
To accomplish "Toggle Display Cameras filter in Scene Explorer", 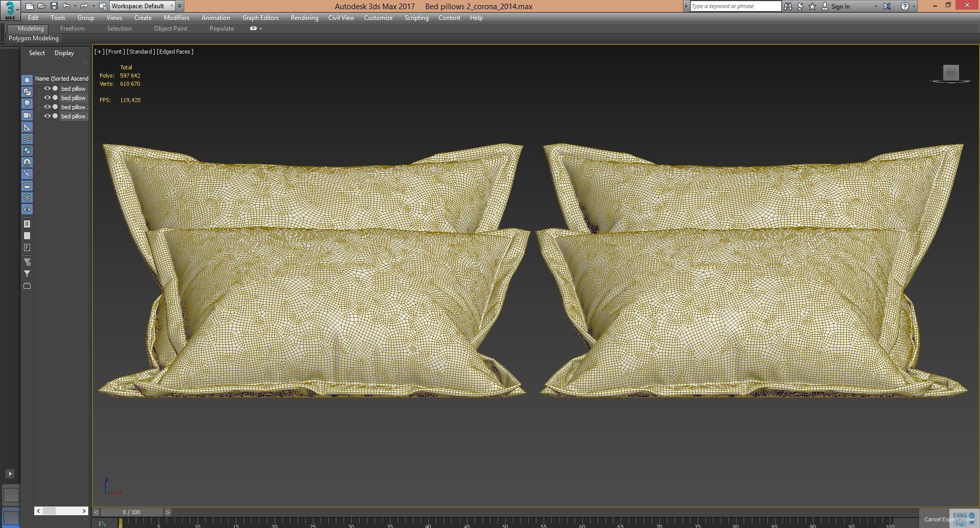I will click(x=27, y=115).
